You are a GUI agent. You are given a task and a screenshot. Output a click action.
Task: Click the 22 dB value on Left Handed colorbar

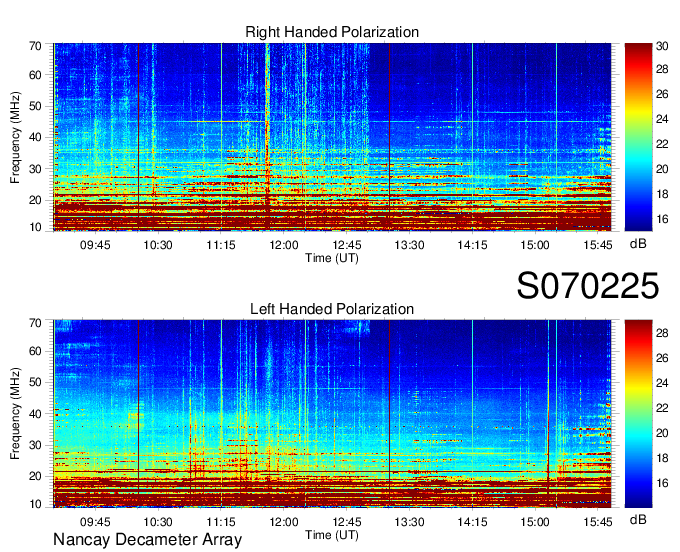click(x=662, y=408)
